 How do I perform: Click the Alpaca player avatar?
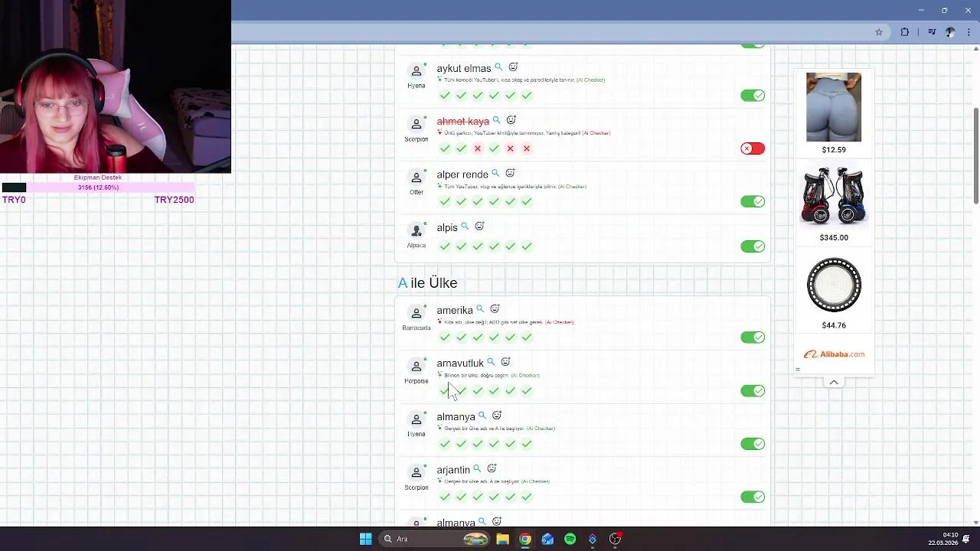pos(416,230)
